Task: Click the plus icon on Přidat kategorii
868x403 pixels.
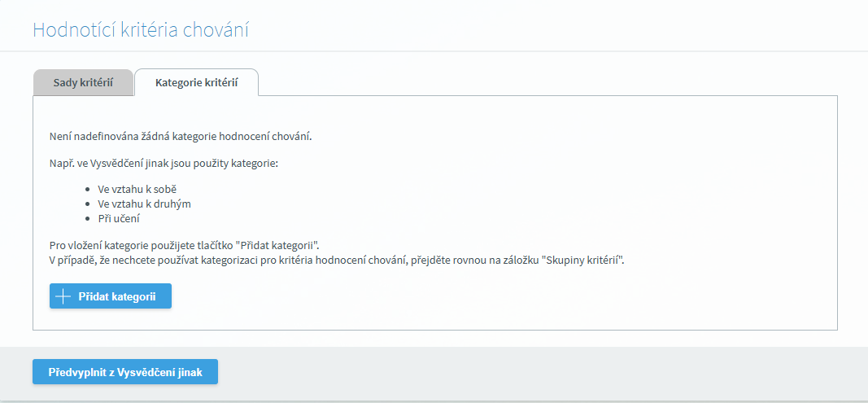Action: [63, 296]
